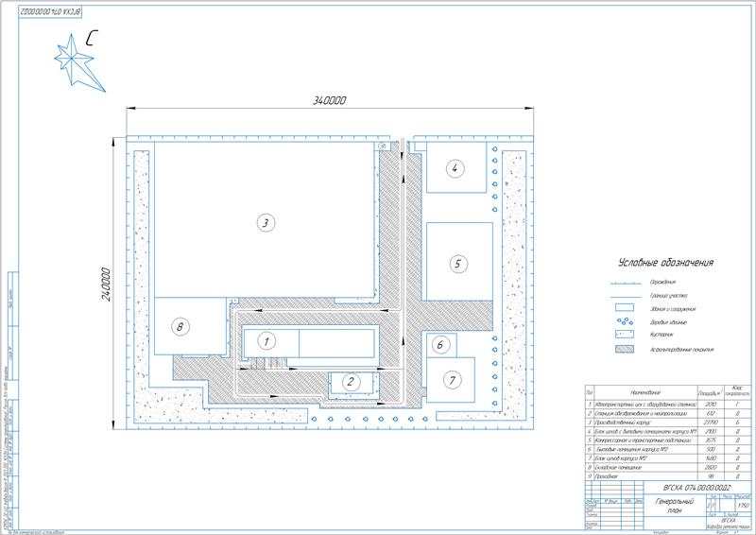Click the coniferous trees symbol in legend

pos(626,321)
